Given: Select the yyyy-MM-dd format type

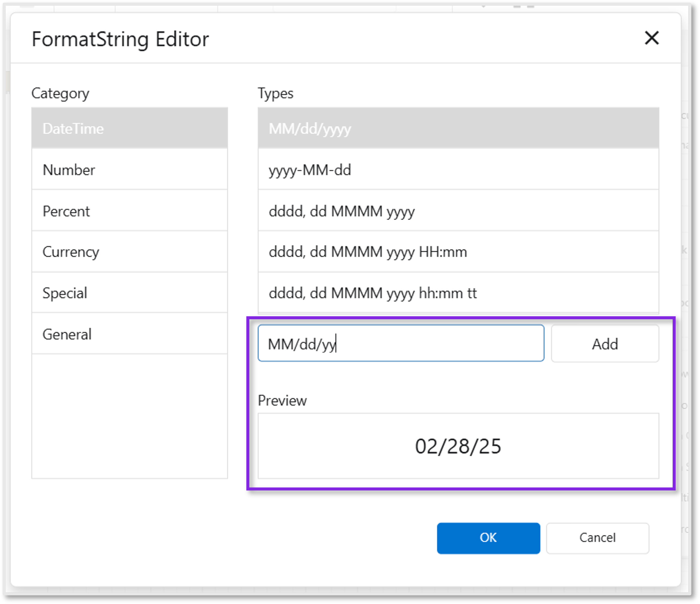Looking at the screenshot, I should click(458, 170).
